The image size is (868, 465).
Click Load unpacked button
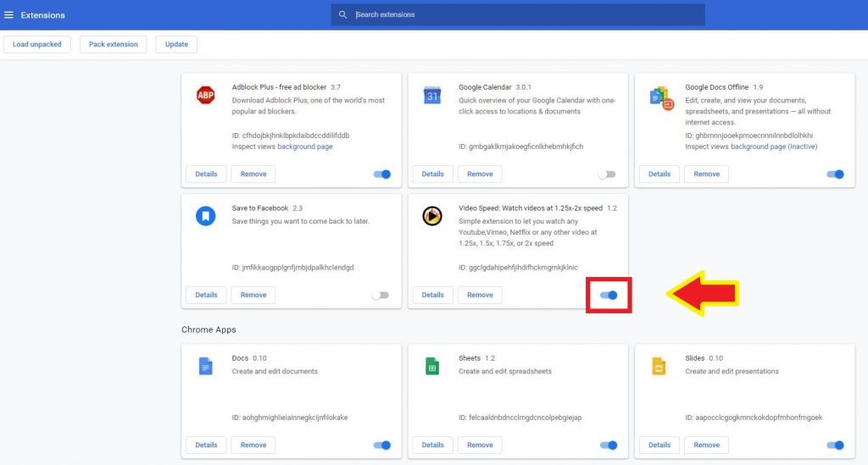(x=37, y=44)
